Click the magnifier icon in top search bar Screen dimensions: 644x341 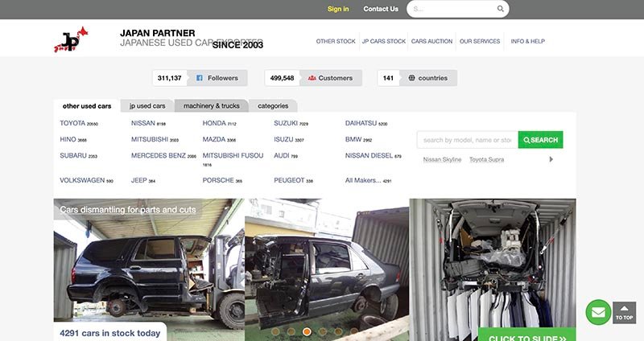pos(501,10)
